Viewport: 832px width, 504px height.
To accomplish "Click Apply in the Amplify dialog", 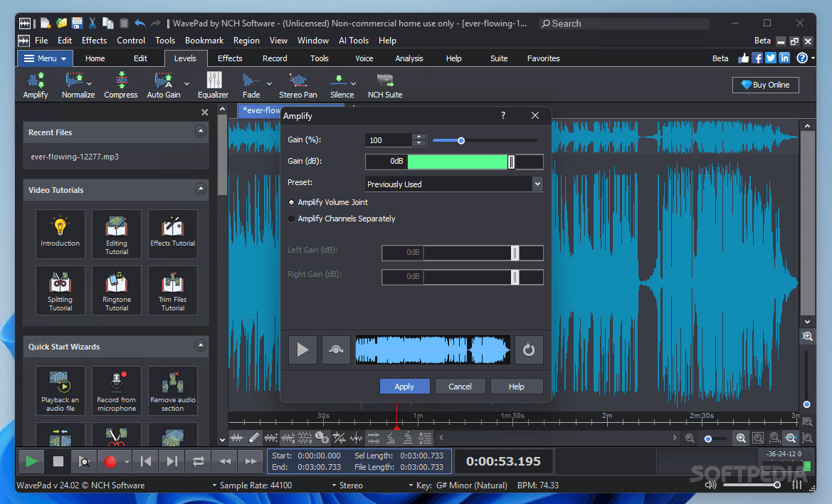I will click(404, 387).
